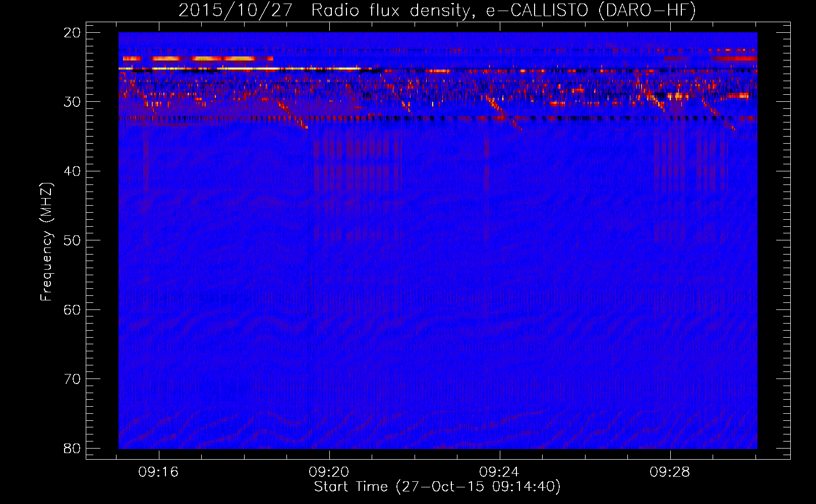Screen dimensions: 816x504
Task: Click the 40 frequency tick label
Action: click(x=73, y=171)
